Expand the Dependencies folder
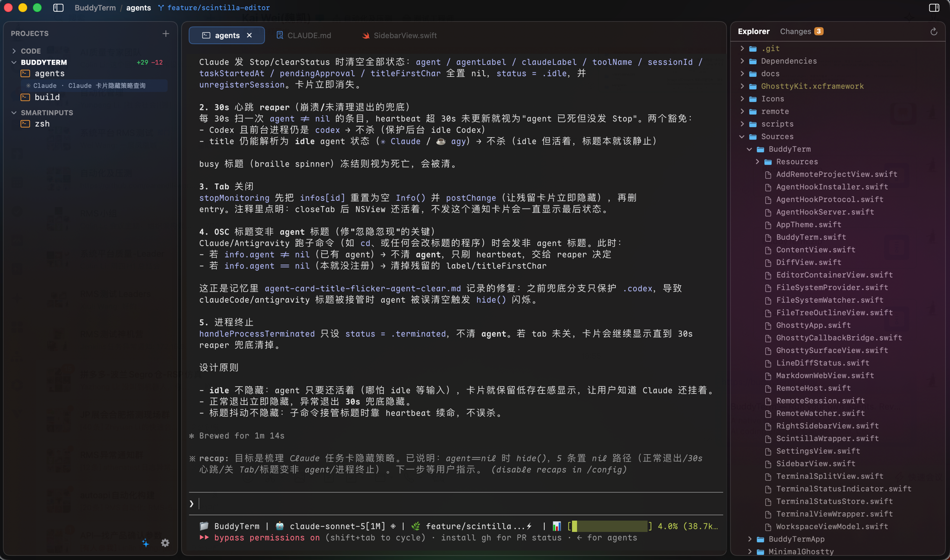 pos(742,61)
